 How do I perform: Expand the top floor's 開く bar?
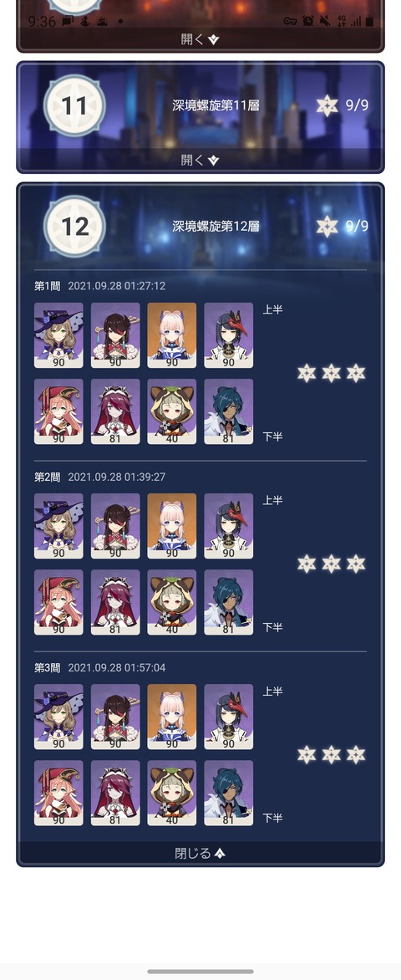pos(200,38)
